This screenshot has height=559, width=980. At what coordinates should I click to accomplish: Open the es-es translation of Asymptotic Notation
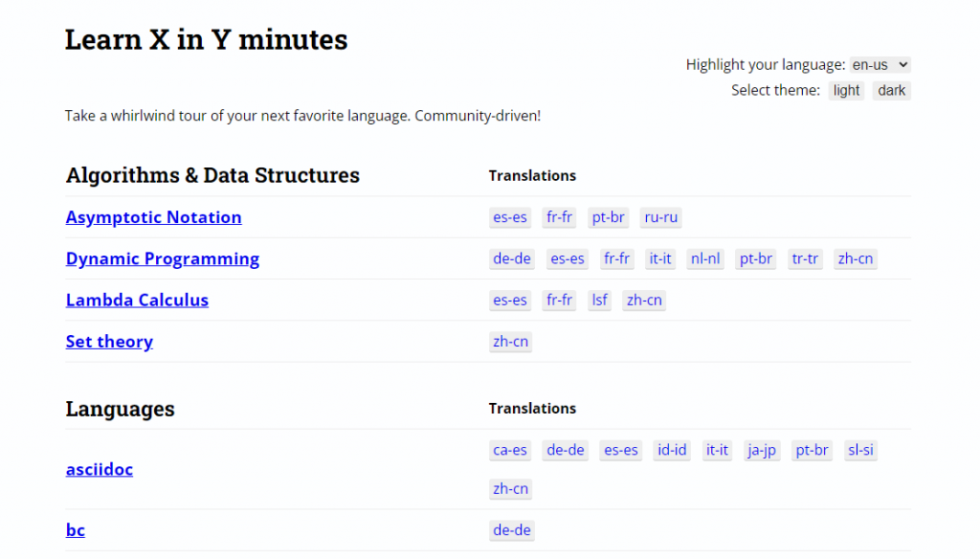click(509, 217)
